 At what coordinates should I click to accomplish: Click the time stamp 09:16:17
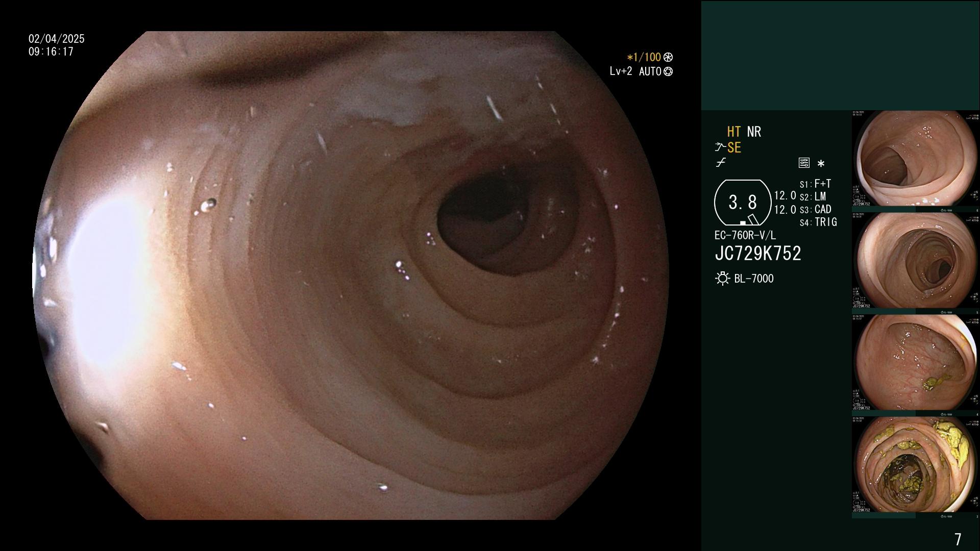51,52
